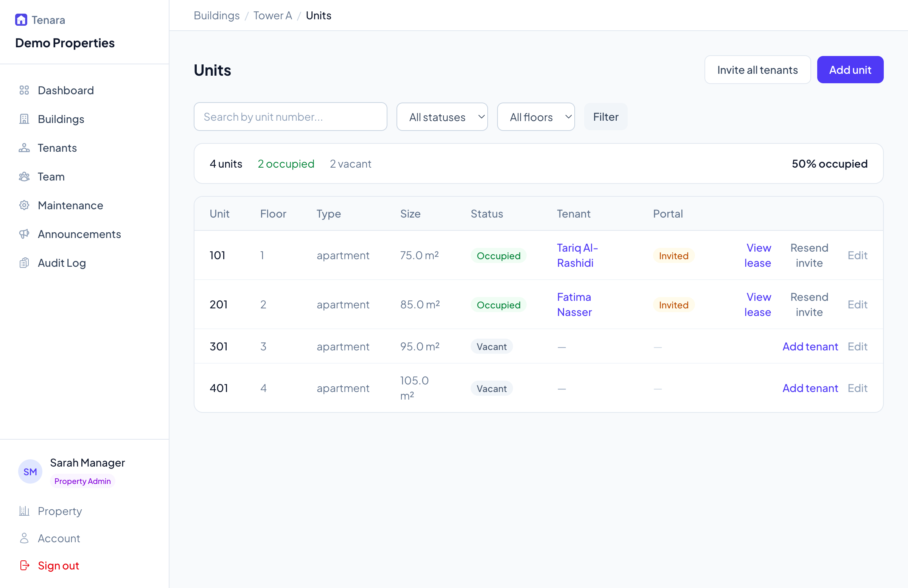Click Invite all tenants button
This screenshot has width=908, height=588.
point(757,70)
